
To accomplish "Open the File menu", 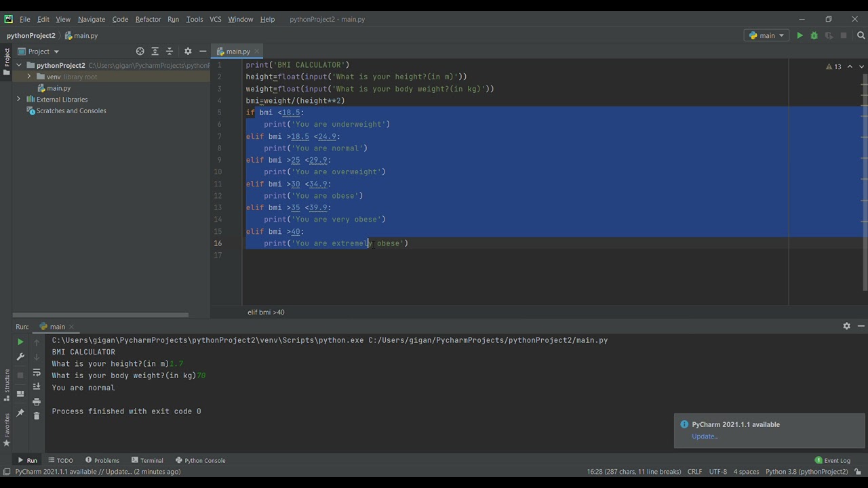I will pyautogui.click(x=24, y=19).
